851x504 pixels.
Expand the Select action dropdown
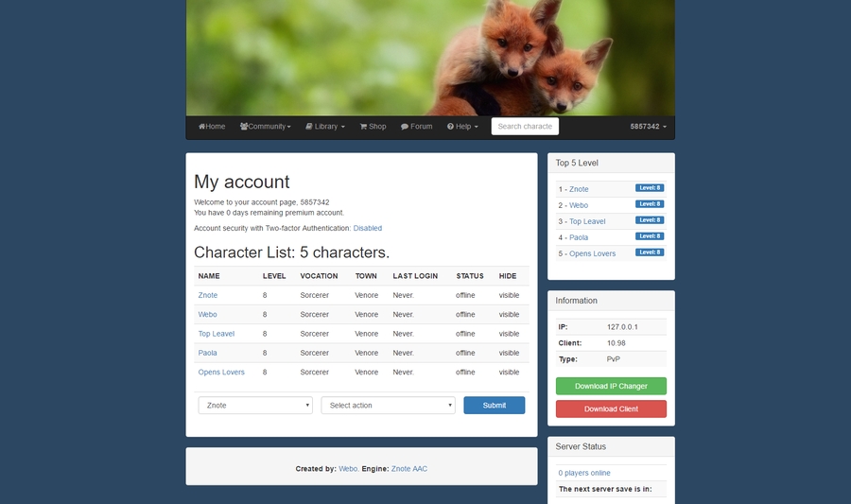click(388, 405)
